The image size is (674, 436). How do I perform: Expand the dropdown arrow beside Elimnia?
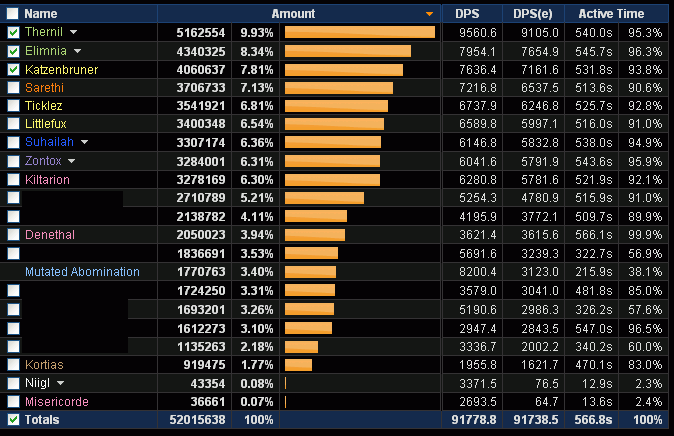[77, 51]
